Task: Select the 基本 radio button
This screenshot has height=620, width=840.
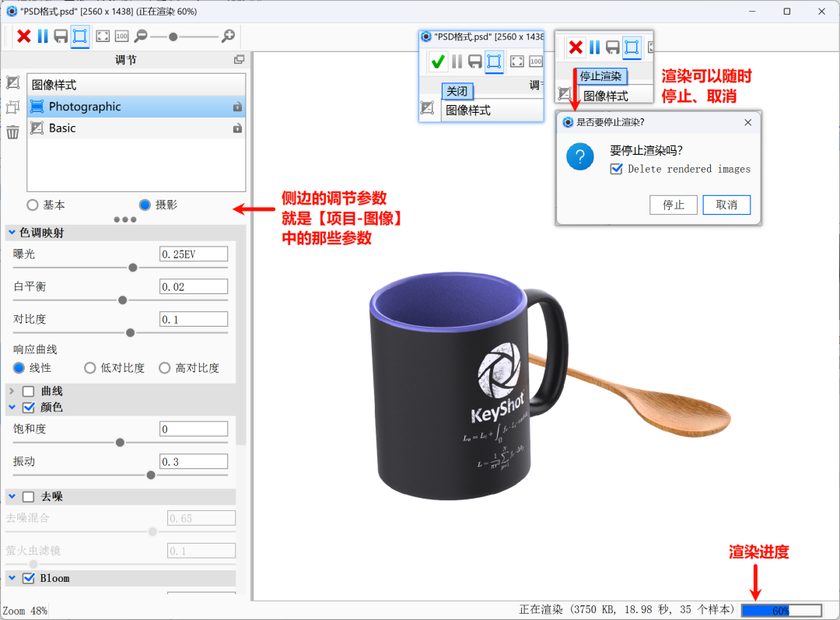Action: 33,205
